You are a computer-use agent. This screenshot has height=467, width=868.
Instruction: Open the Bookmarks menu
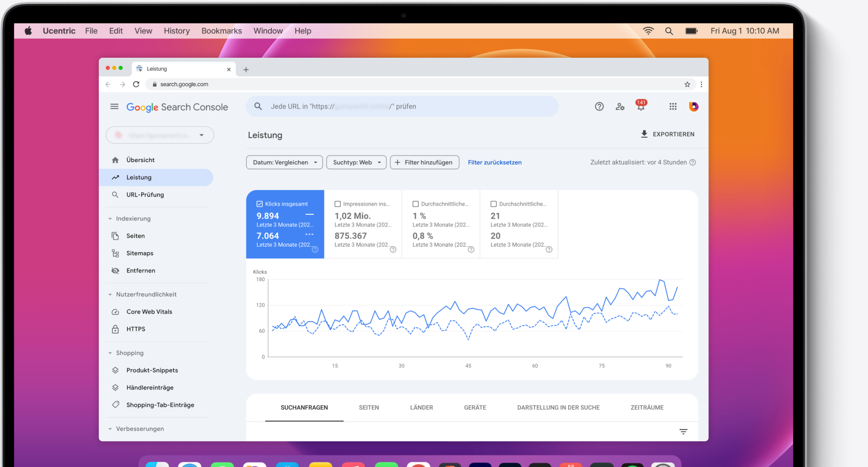222,31
